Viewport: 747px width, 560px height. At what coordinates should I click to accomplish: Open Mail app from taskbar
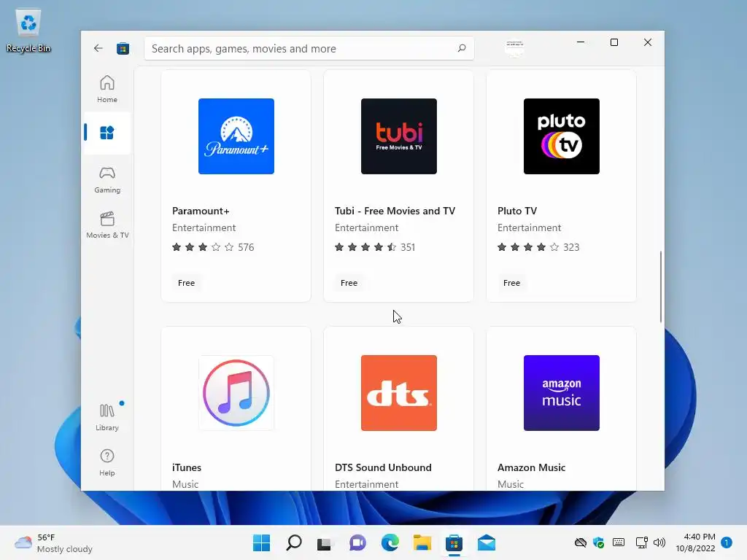tap(487, 542)
